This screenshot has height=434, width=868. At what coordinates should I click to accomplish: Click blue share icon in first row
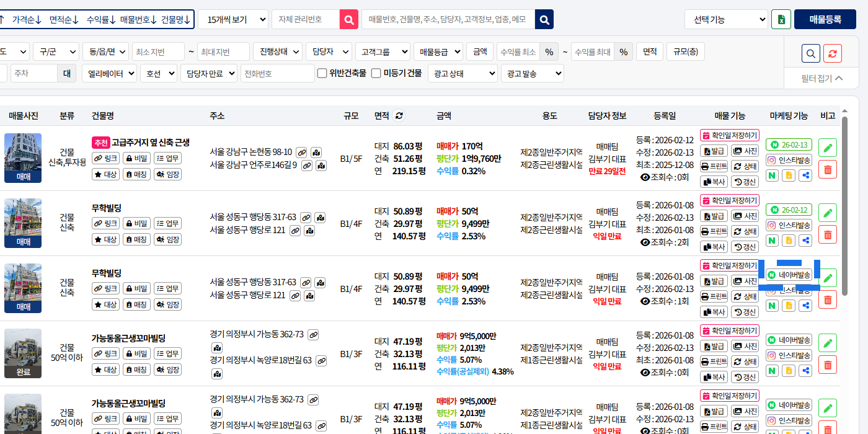click(805, 175)
